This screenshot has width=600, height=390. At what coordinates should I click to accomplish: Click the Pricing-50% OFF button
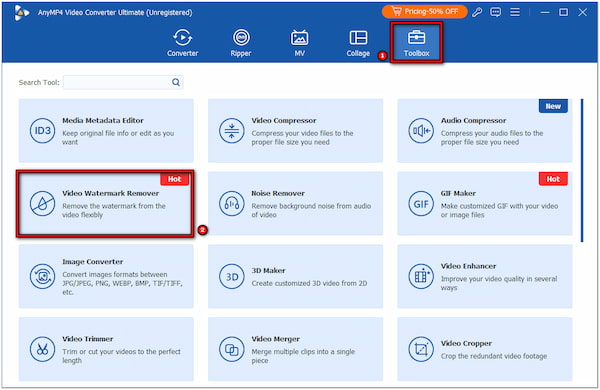[x=424, y=11]
